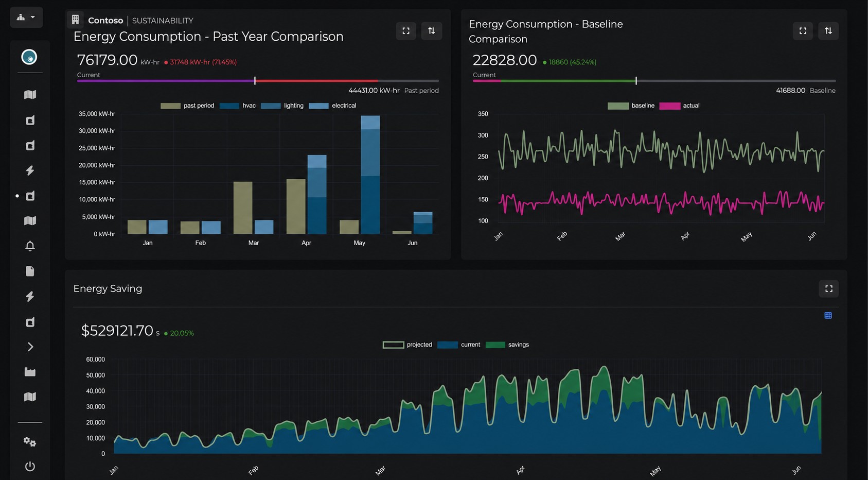Click the Baseline Comparison progress bar marker

coord(636,81)
